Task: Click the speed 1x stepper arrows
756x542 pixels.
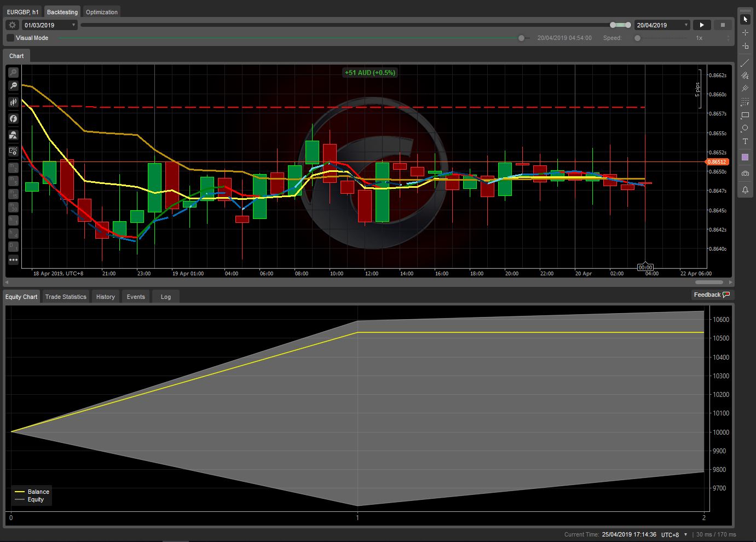Action: pyautogui.click(x=728, y=38)
